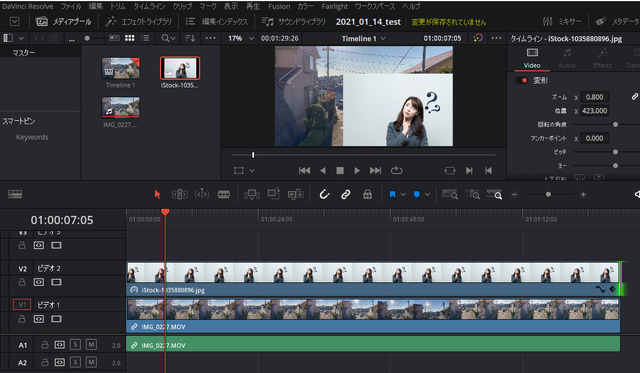Image resolution: width=640 pixels, height=373 pixels.
Task: Click the ズーム X value field
Action: tap(594, 97)
